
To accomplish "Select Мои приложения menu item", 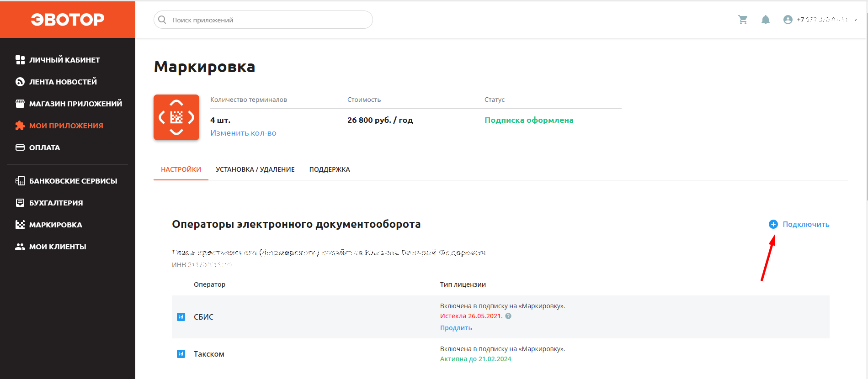I will (66, 126).
